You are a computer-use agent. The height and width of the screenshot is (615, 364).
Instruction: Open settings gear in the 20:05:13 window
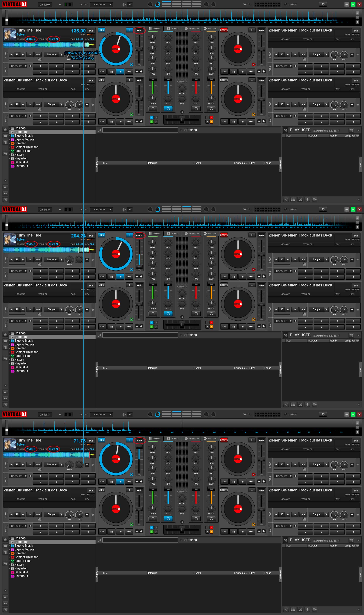click(x=323, y=414)
